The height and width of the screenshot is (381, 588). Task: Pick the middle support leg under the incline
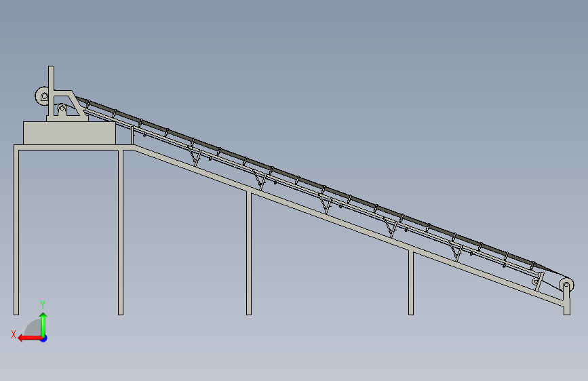[x=249, y=253]
